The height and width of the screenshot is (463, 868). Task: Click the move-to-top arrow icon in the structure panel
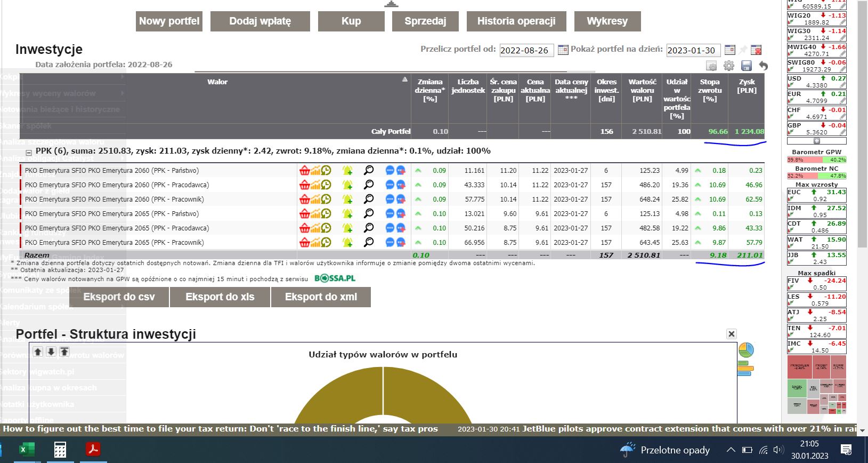point(64,352)
